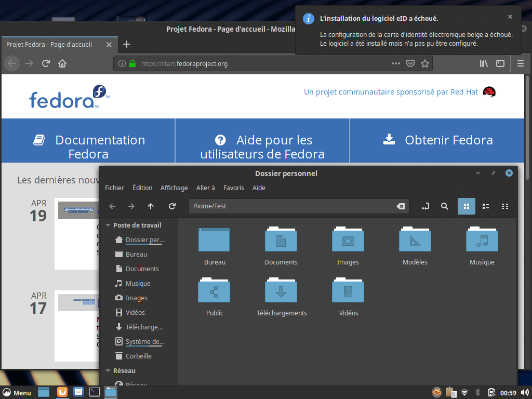
Task: Open terminal from the taskbar
Action: tap(95, 392)
